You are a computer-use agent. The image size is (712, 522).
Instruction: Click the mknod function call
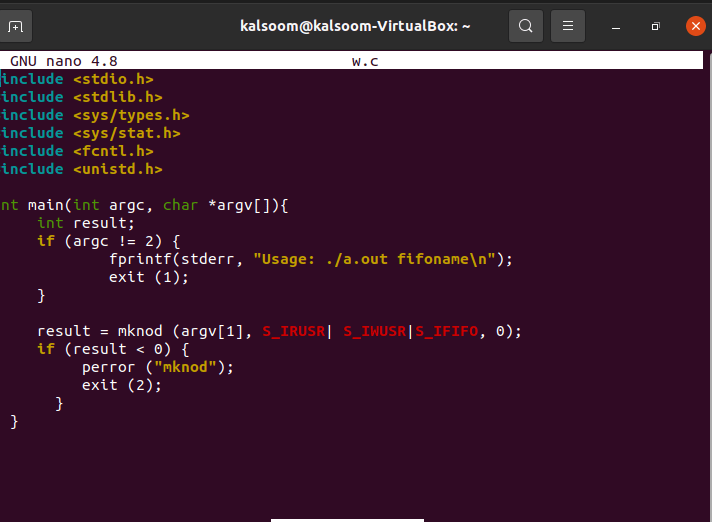tap(140, 331)
